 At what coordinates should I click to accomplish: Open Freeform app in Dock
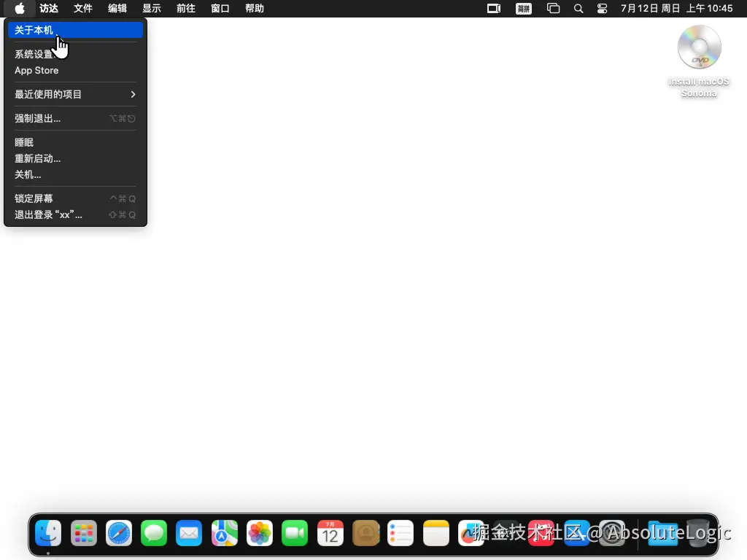(x=471, y=533)
